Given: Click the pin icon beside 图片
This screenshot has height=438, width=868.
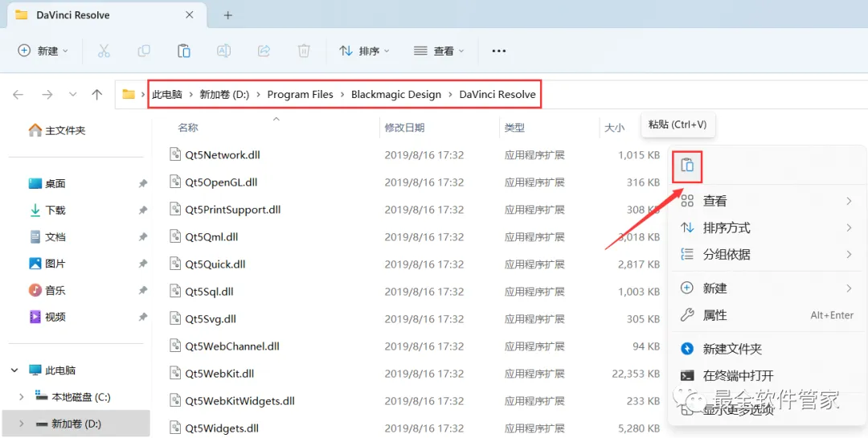Looking at the screenshot, I should 143,263.
